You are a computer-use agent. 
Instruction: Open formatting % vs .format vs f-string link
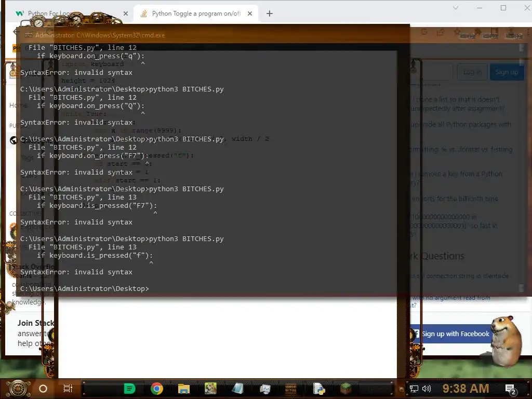pyautogui.click(x=461, y=149)
